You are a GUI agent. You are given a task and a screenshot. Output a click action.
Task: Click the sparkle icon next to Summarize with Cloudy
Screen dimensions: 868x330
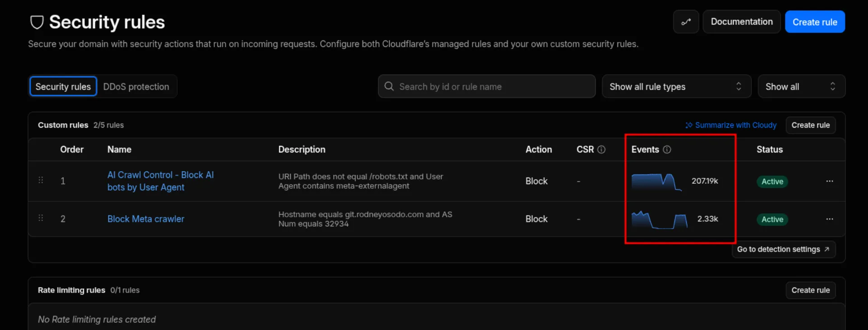click(x=689, y=125)
